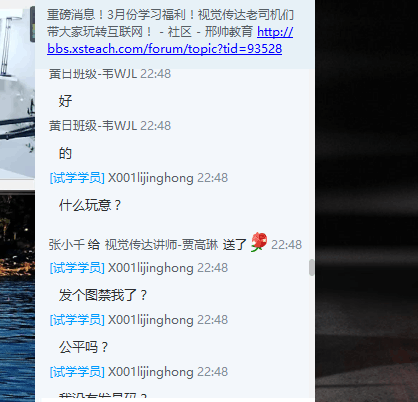Click the message 什么玩意？
Screen dimensions: 418x402
point(90,205)
